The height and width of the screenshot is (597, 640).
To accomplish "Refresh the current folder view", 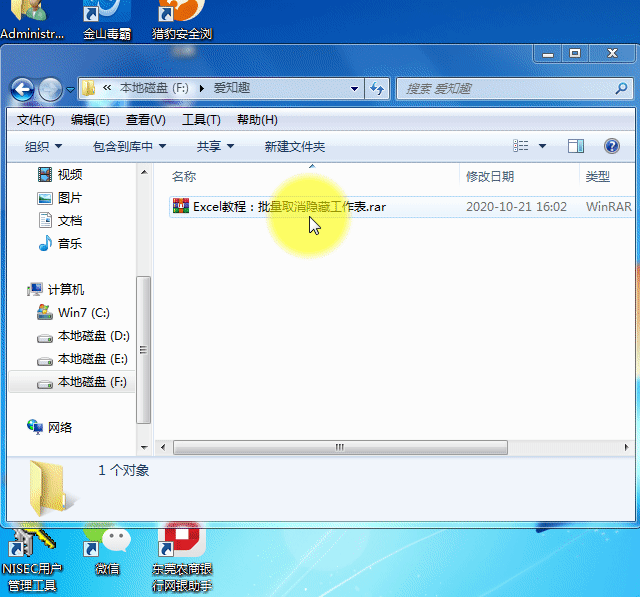I will pyautogui.click(x=377, y=89).
